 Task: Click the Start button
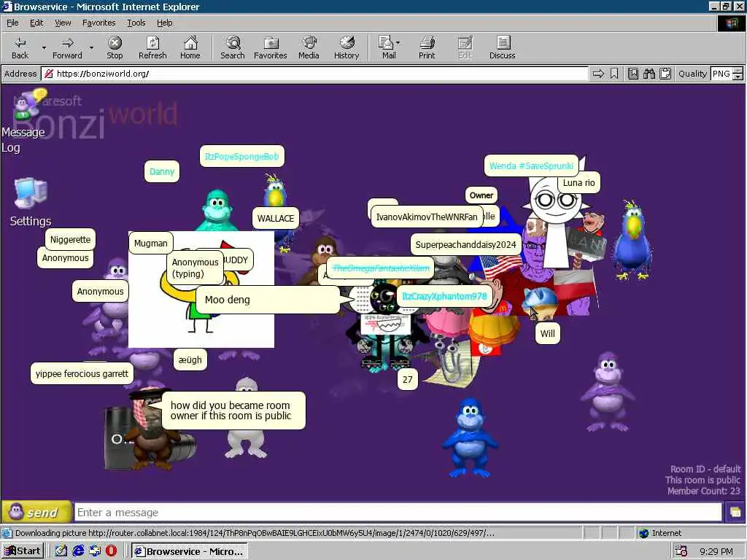(x=23, y=551)
